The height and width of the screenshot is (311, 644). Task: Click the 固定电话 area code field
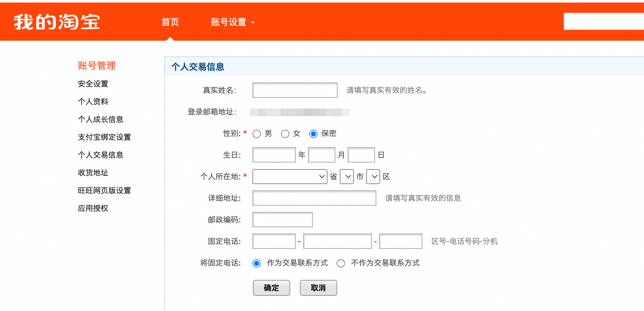[x=274, y=241]
